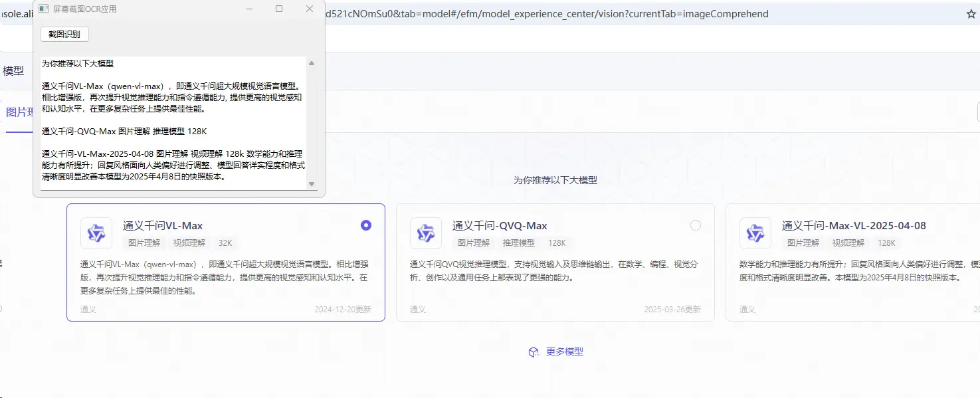This screenshot has height=398, width=980.
Task: Click 通义 label on 通义千问VL-Max card
Action: (x=88, y=310)
